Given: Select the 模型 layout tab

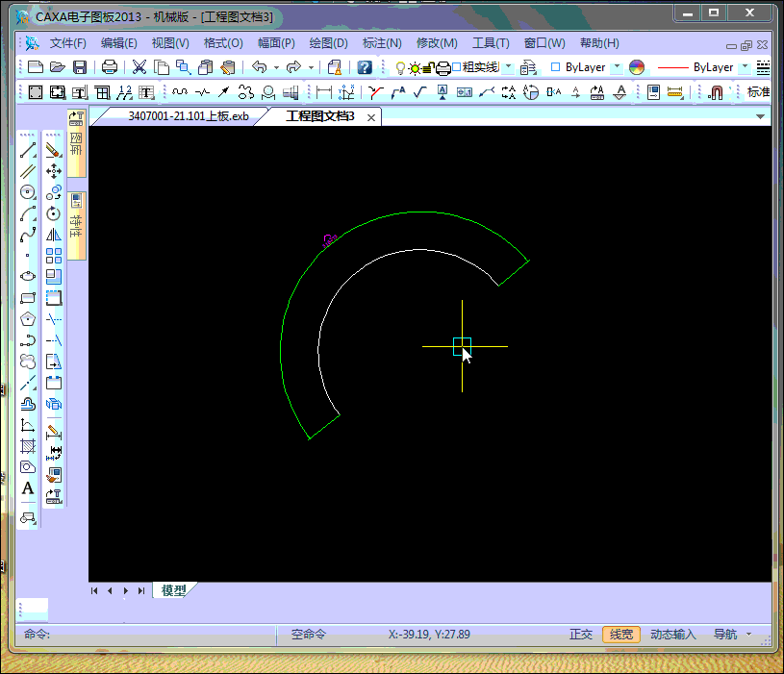Looking at the screenshot, I should (x=173, y=590).
